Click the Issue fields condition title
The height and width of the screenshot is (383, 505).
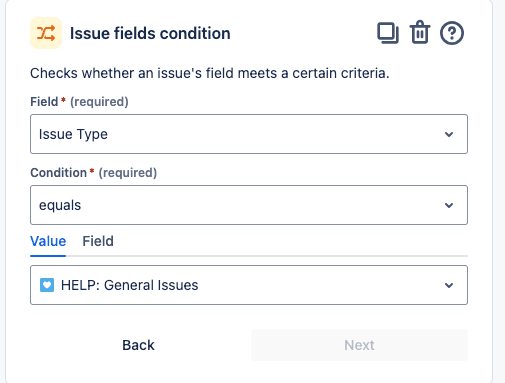pos(150,33)
